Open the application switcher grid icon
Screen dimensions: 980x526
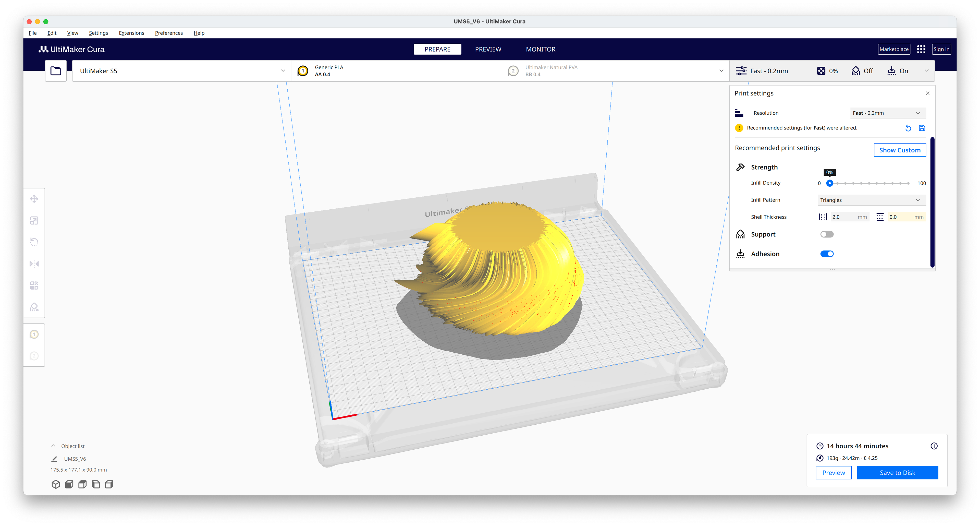pyautogui.click(x=921, y=49)
